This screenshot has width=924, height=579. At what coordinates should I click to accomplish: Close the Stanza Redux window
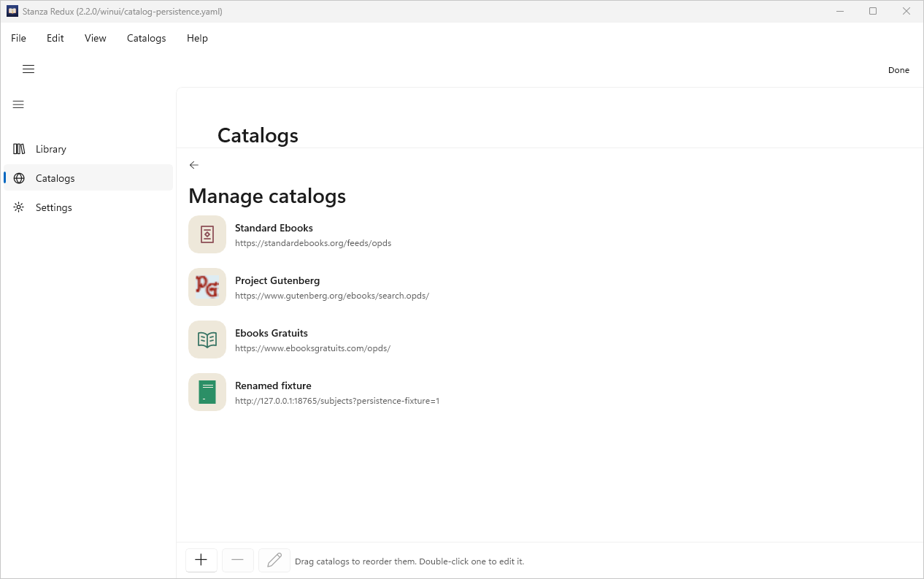pyautogui.click(x=906, y=11)
